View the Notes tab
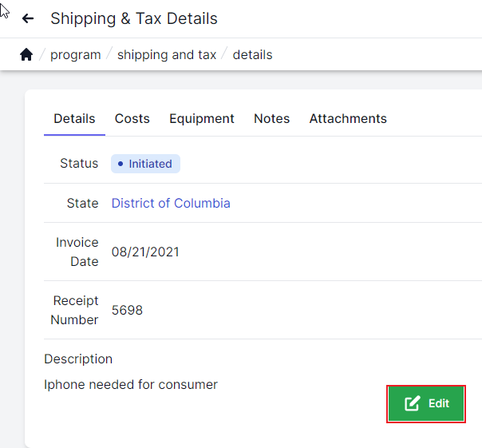Image resolution: width=482 pixels, height=448 pixels. 271,118
